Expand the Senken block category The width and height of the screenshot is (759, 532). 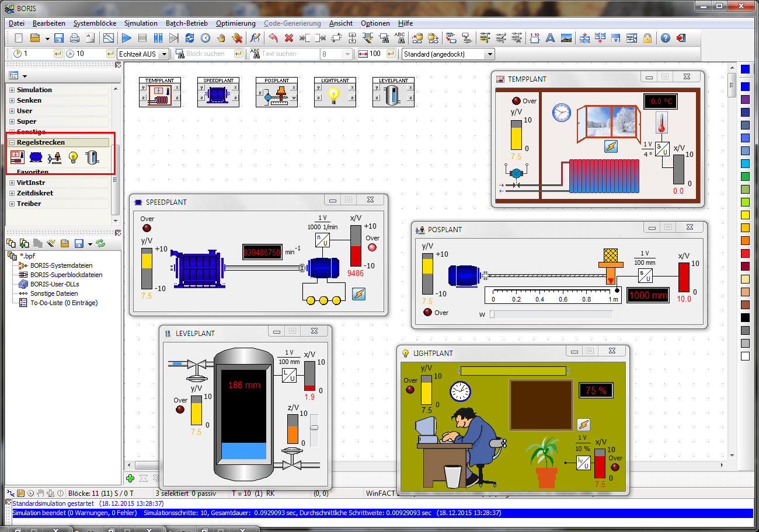pyautogui.click(x=12, y=100)
